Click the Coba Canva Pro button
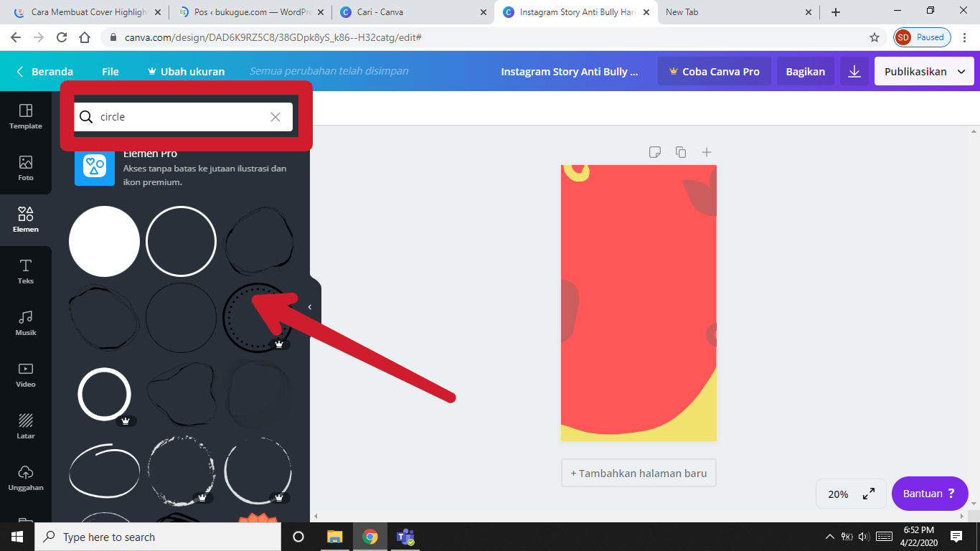 (x=714, y=71)
